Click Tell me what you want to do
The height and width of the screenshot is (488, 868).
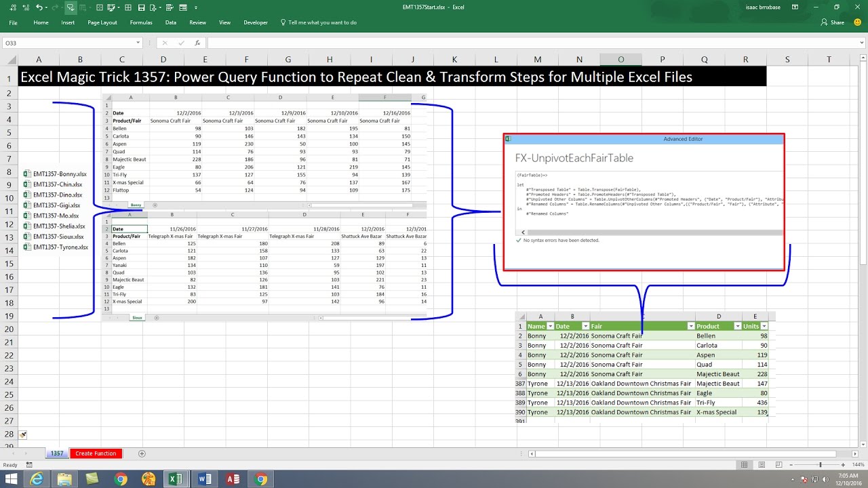319,22
